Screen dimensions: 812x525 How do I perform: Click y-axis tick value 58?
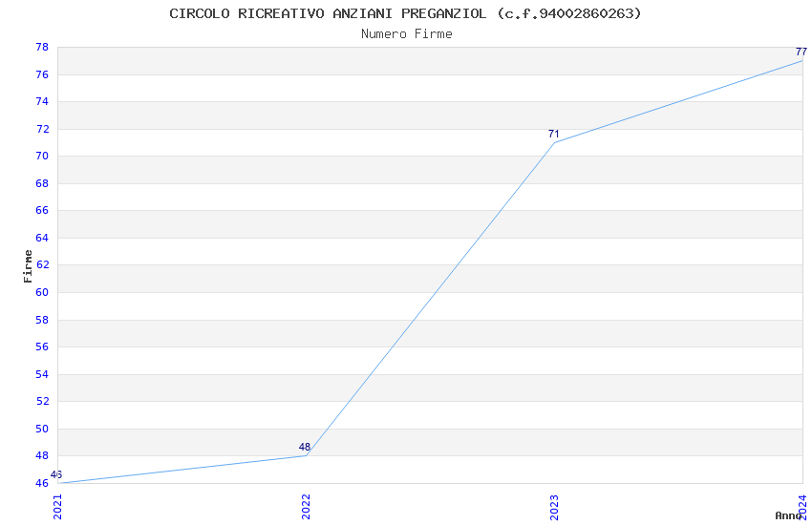[x=42, y=320]
